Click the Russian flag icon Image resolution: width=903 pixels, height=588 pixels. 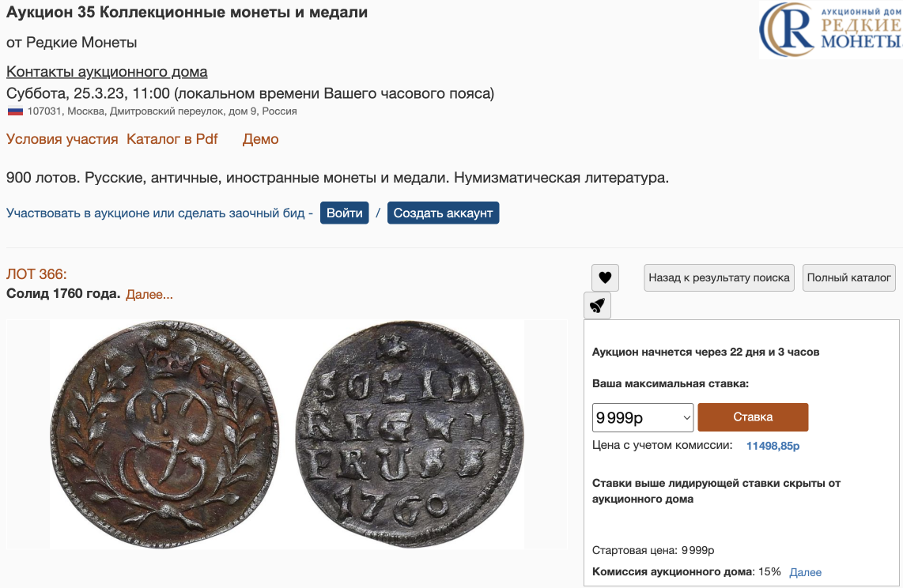point(15,111)
